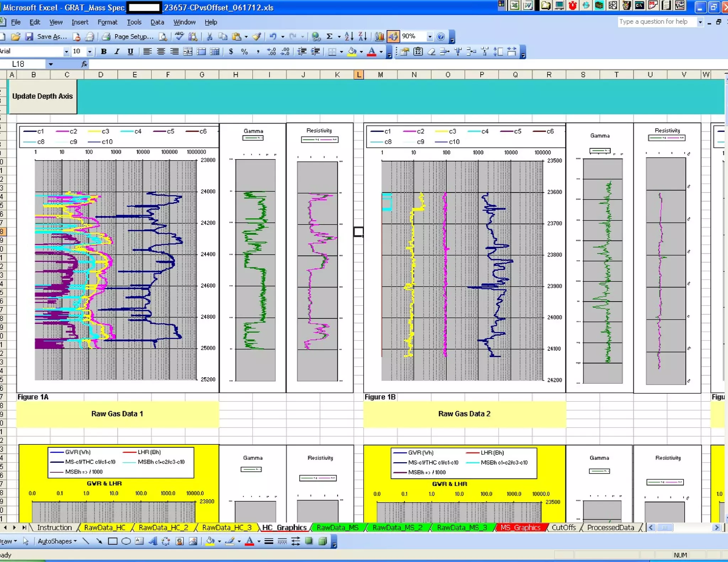Apply currency style dollar icon
The width and height of the screenshot is (728, 562).
(231, 52)
